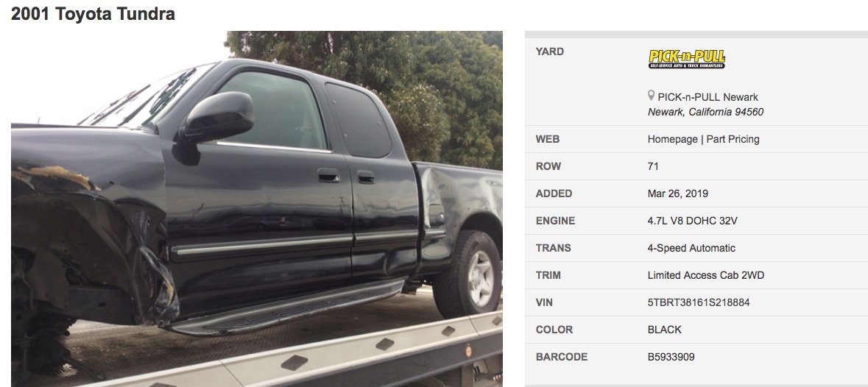868x387 pixels.
Task: Click the BLACK color value
Action: pos(664,330)
